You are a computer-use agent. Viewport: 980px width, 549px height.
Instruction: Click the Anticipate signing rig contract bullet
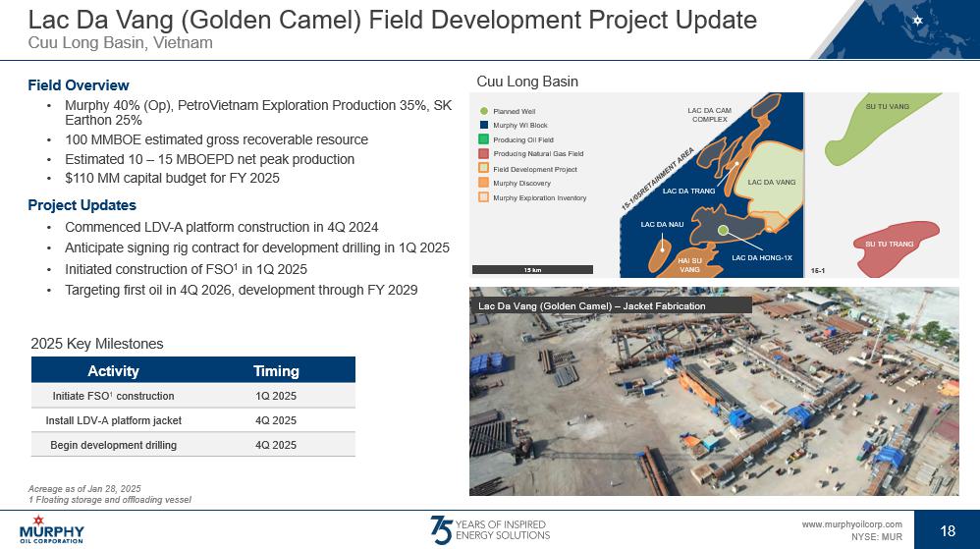pos(257,247)
